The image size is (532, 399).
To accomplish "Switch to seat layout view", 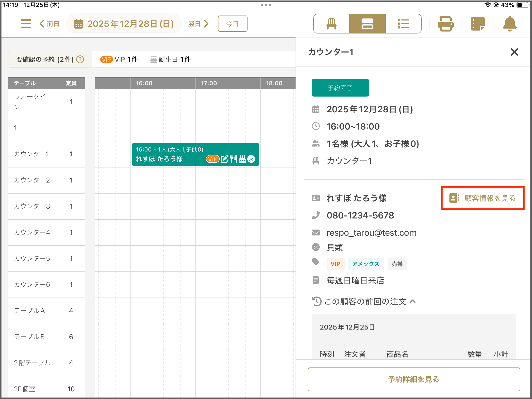I will pyautogui.click(x=331, y=24).
